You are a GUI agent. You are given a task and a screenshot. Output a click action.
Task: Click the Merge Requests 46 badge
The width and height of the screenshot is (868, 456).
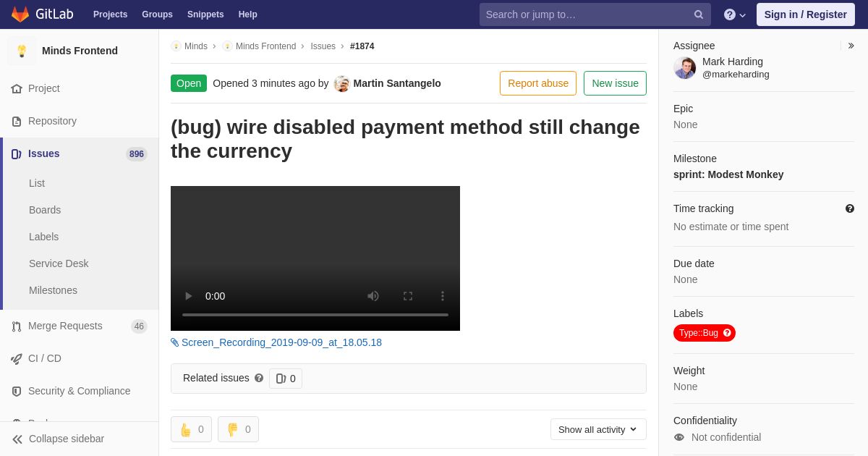[139, 326]
